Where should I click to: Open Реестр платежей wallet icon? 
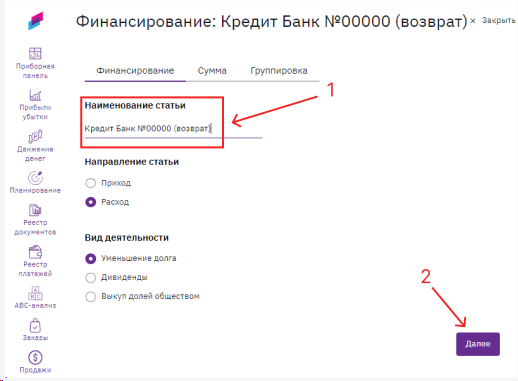click(35, 252)
